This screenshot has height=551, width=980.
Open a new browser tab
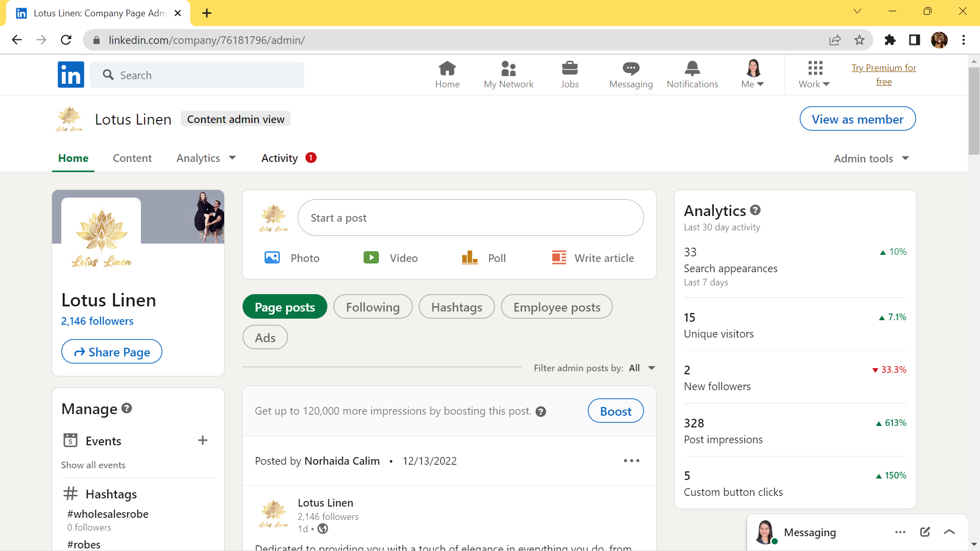(x=207, y=13)
